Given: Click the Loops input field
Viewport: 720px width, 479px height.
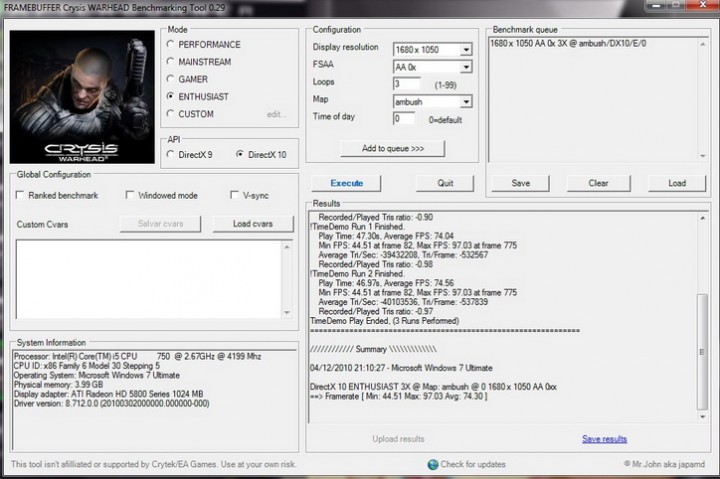Looking at the screenshot, I should tap(406, 84).
